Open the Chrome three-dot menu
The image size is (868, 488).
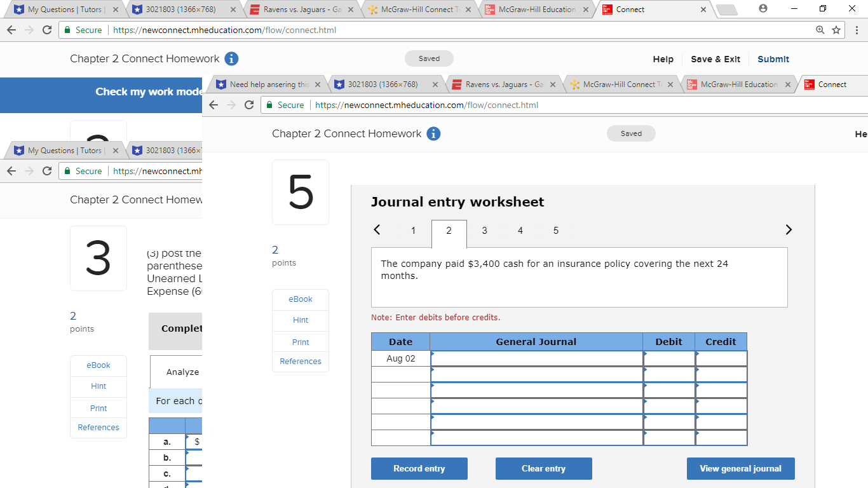point(857,29)
